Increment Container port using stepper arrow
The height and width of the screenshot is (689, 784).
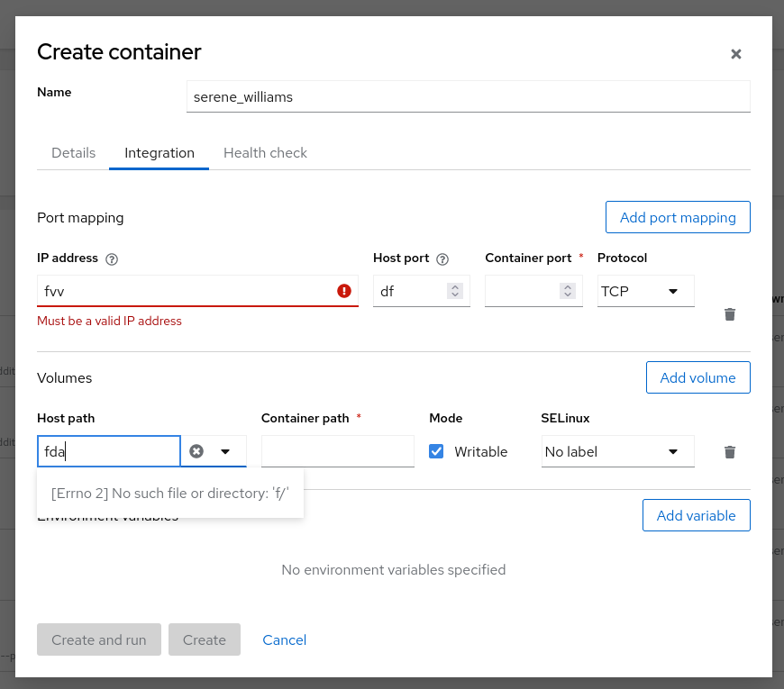click(x=567, y=286)
